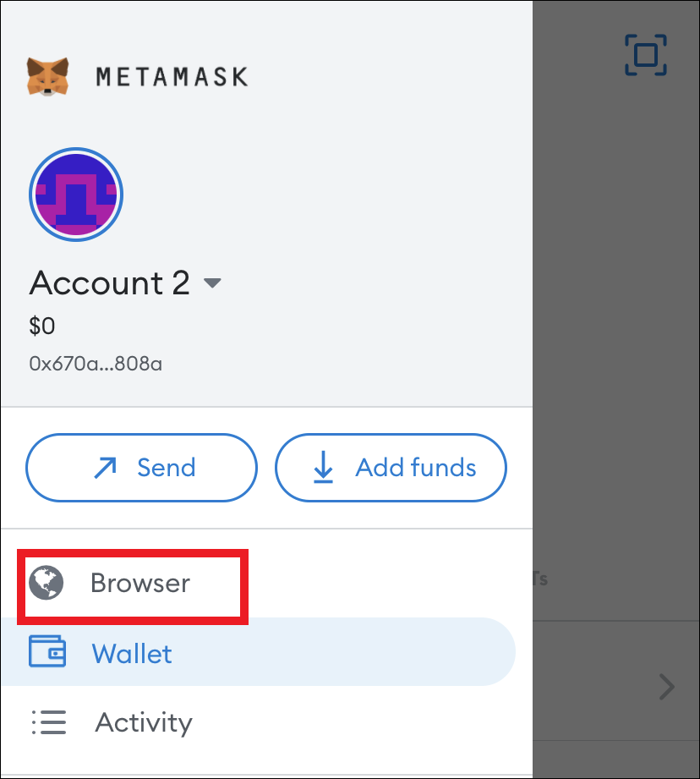Click the Wallet icon
This screenshot has height=779, width=700.
point(47,651)
